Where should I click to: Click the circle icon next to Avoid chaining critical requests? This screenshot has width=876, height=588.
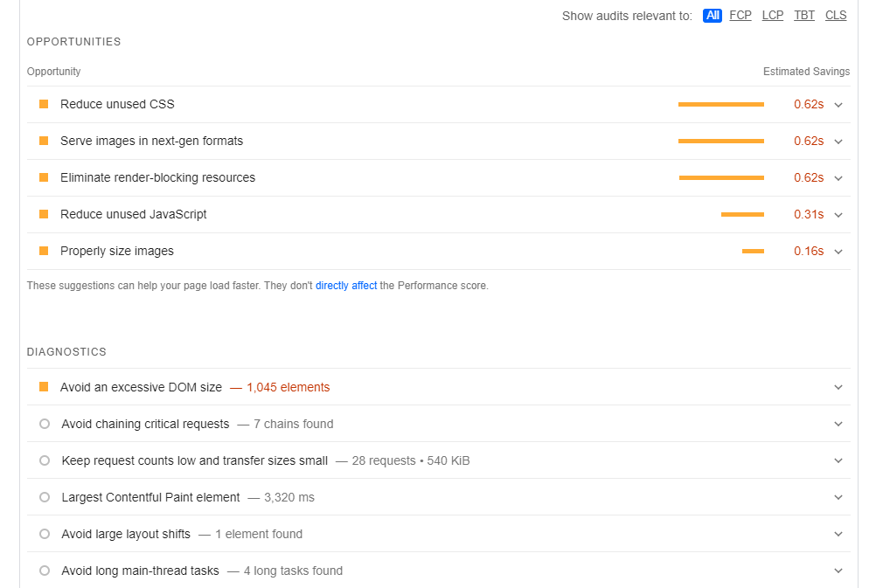pos(44,424)
